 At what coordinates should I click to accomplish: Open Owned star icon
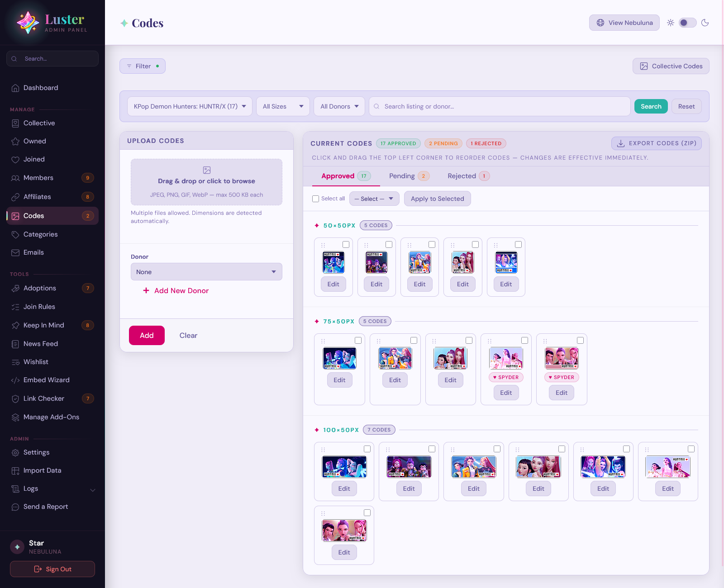tap(15, 142)
